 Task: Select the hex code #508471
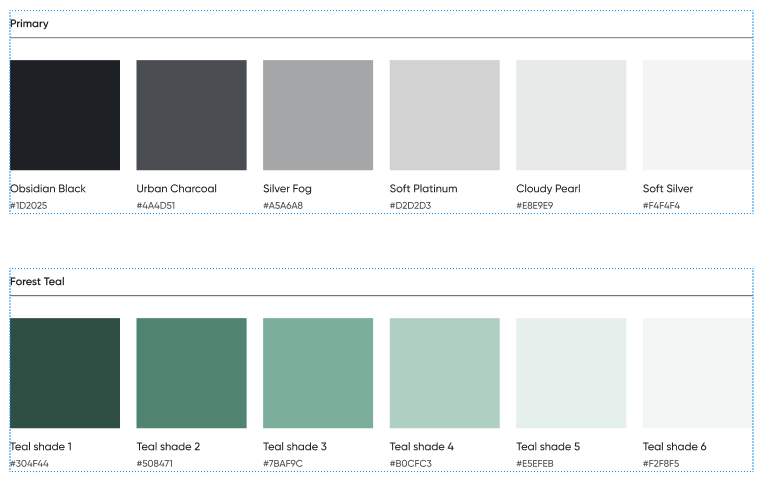point(154,464)
